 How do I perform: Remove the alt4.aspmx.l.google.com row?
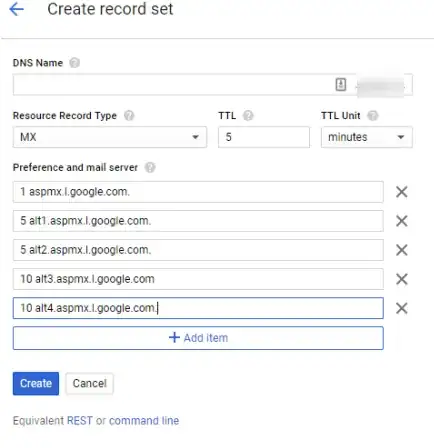point(402,308)
